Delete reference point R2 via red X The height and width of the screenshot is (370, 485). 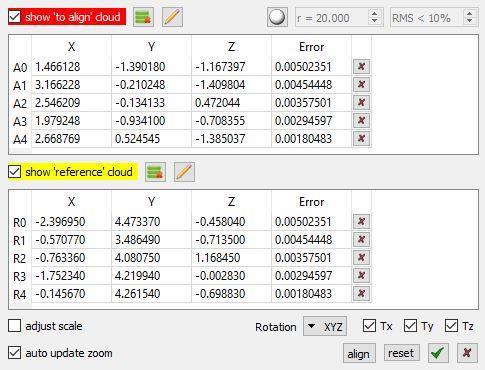pos(361,257)
